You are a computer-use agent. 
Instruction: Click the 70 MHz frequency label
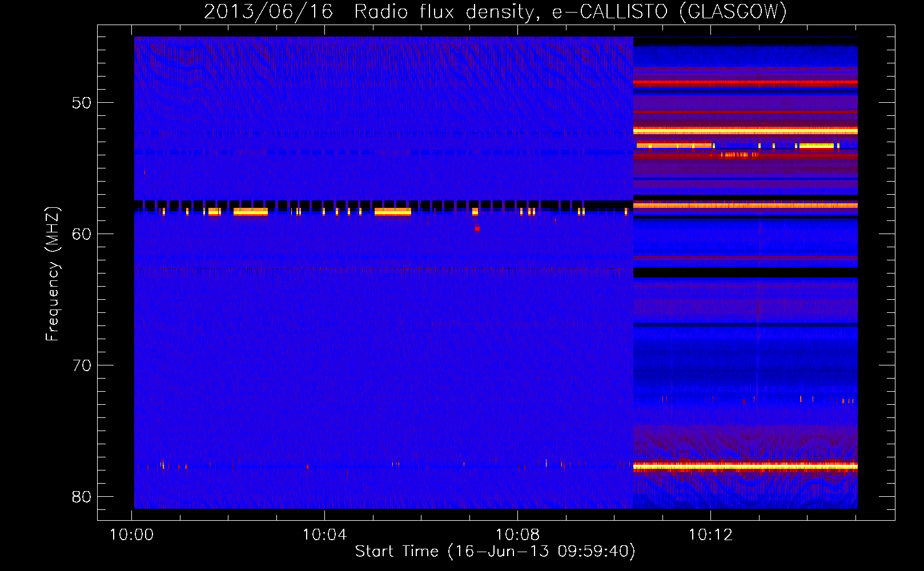(82, 365)
